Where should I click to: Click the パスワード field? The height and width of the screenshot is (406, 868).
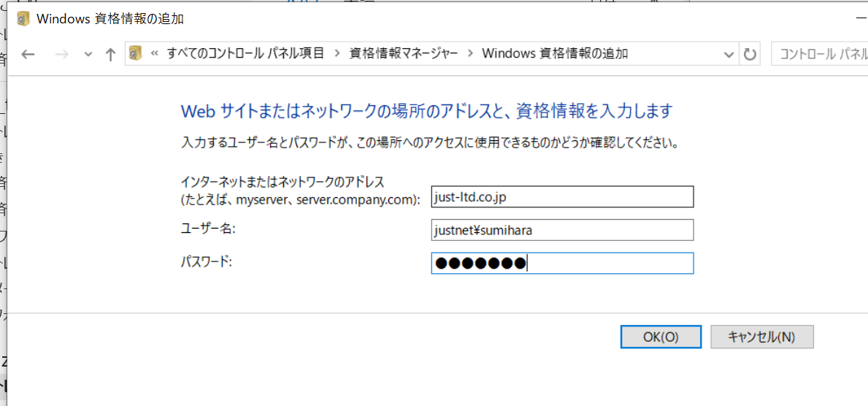(562, 263)
